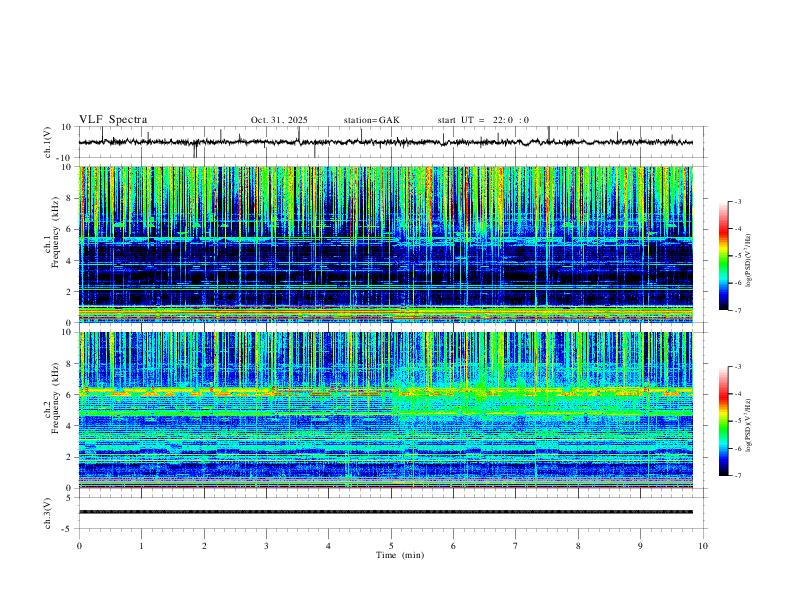Click the time axis tick label '3'
This screenshot has height=612, width=792.
(266, 546)
